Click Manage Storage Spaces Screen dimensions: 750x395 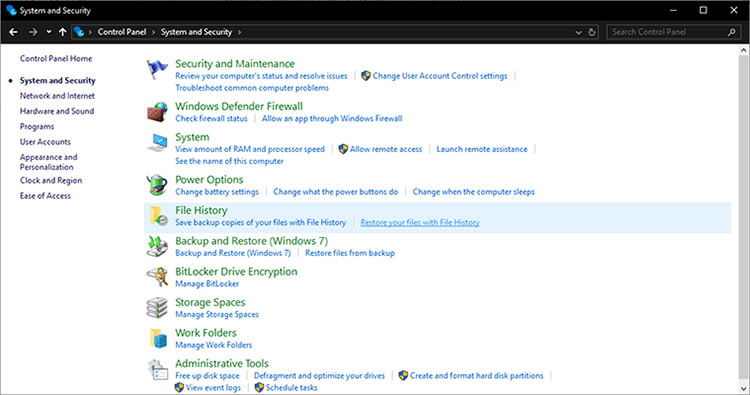coord(217,314)
